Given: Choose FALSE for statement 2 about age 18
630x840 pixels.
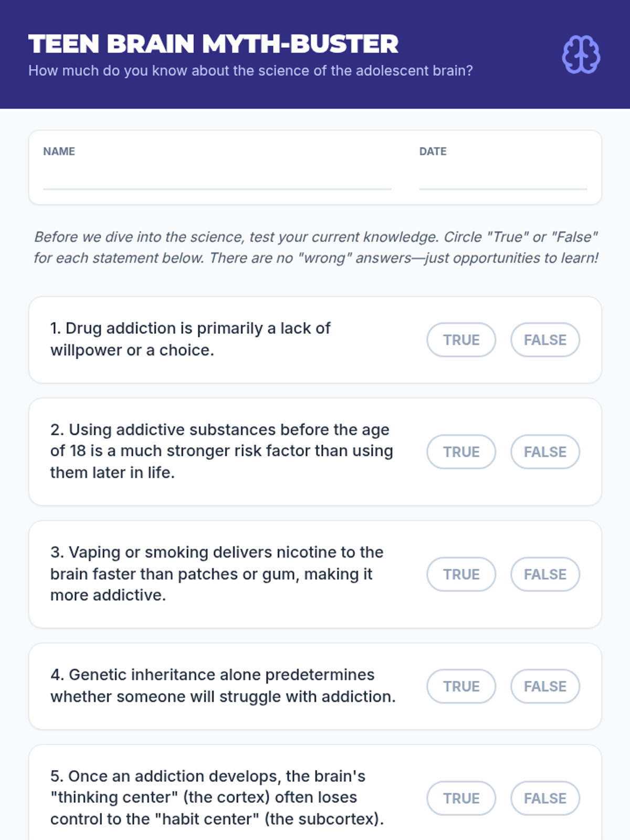Looking at the screenshot, I should coord(545,451).
